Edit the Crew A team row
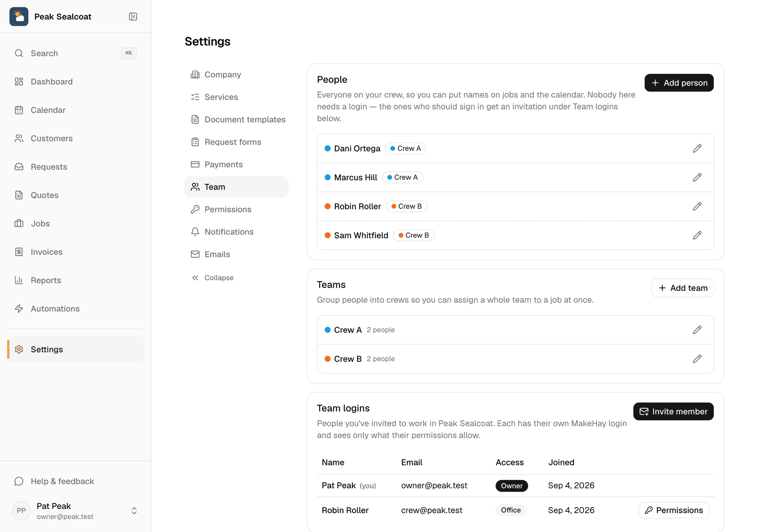Image resolution: width=757 pixels, height=532 pixels. click(697, 330)
